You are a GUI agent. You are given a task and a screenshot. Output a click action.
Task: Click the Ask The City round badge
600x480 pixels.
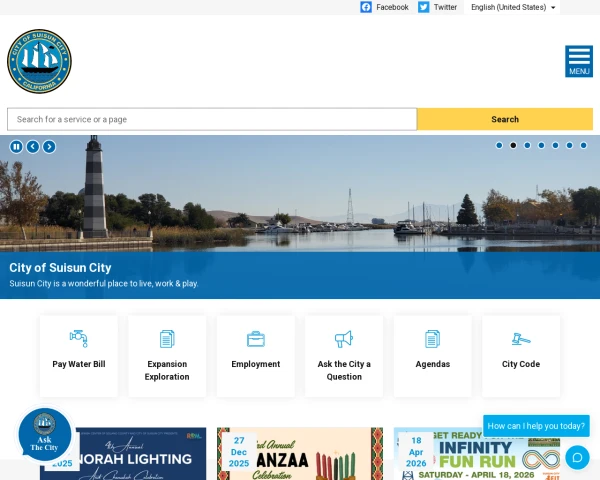45,434
